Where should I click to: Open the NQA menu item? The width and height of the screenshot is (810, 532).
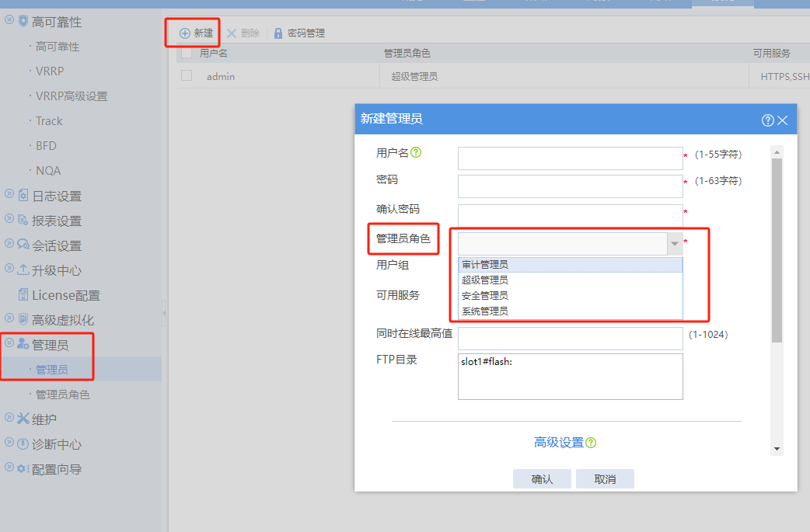click(x=48, y=170)
